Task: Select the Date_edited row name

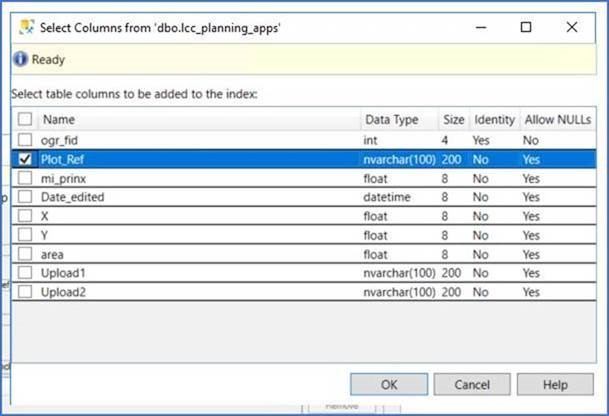Action: tap(73, 197)
